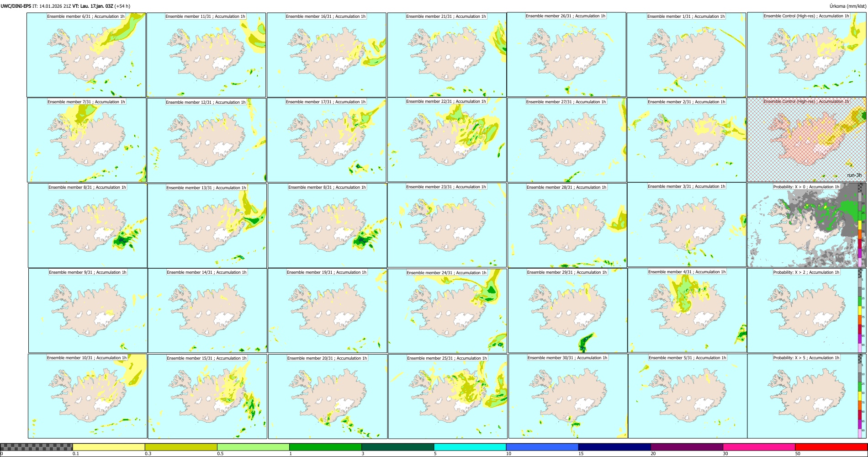This screenshot has width=868, height=457.
Task: Click the purple 20–30 legend swatch
Action: click(x=687, y=447)
